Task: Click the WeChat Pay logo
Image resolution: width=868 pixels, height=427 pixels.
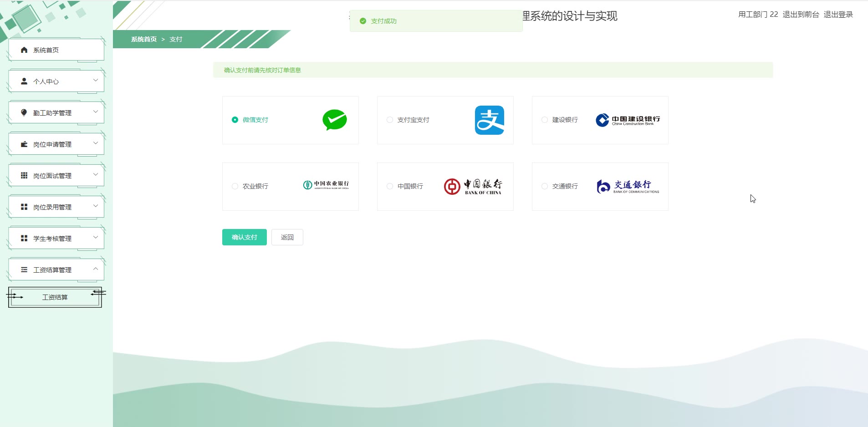Action: pos(335,120)
